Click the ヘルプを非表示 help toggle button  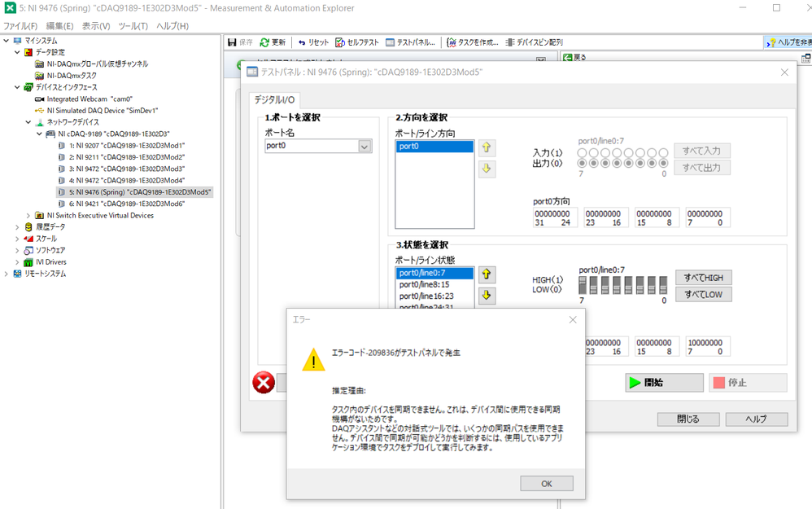[788, 42]
